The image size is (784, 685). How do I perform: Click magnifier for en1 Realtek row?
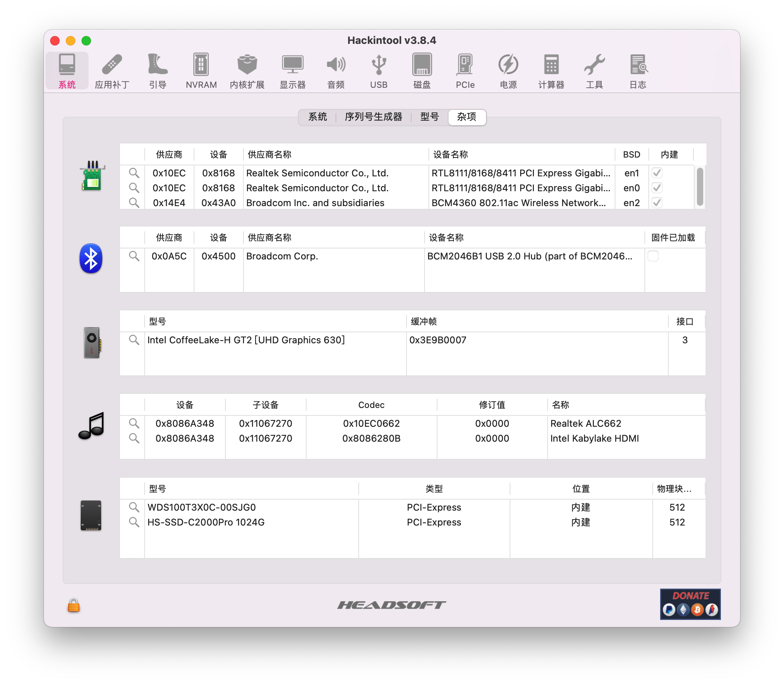tap(134, 173)
